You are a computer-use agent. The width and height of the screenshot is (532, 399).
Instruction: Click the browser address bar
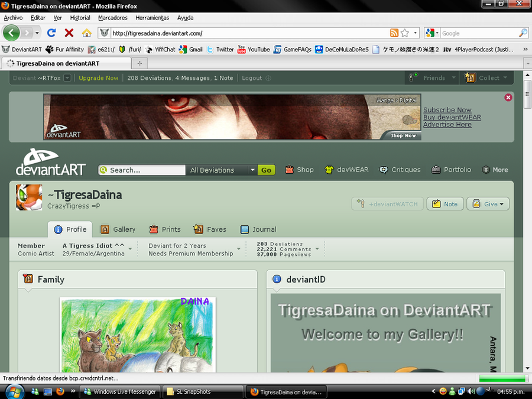click(x=249, y=33)
